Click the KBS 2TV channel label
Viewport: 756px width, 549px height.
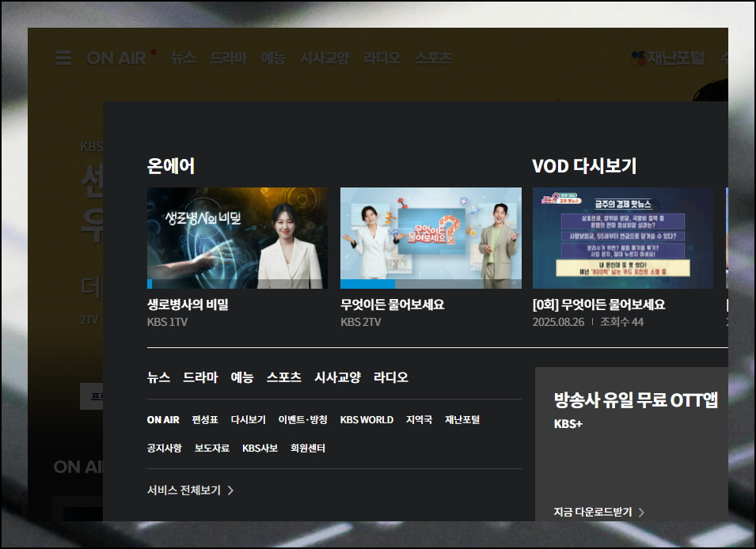click(x=361, y=322)
